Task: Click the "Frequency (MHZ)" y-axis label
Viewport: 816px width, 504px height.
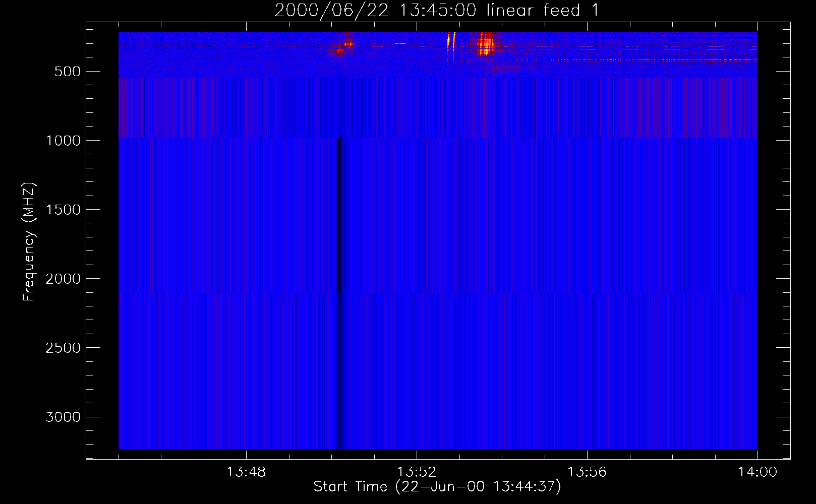Action: click(29, 242)
